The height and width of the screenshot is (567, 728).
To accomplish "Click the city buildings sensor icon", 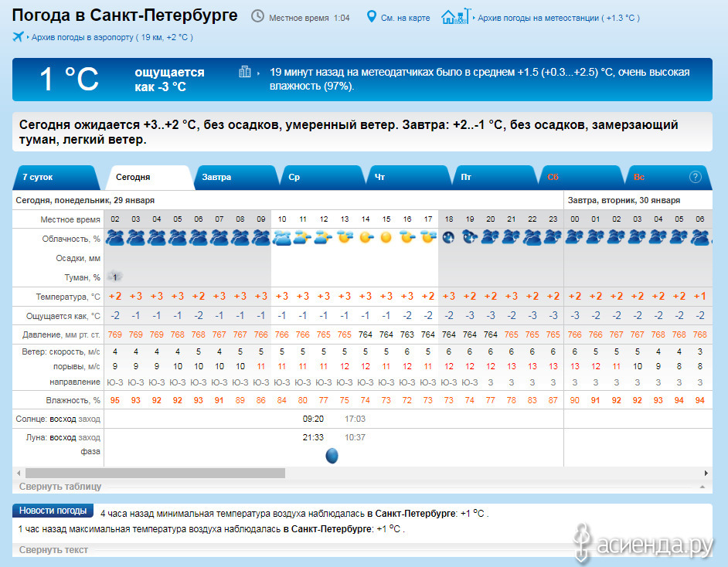I will (245, 72).
